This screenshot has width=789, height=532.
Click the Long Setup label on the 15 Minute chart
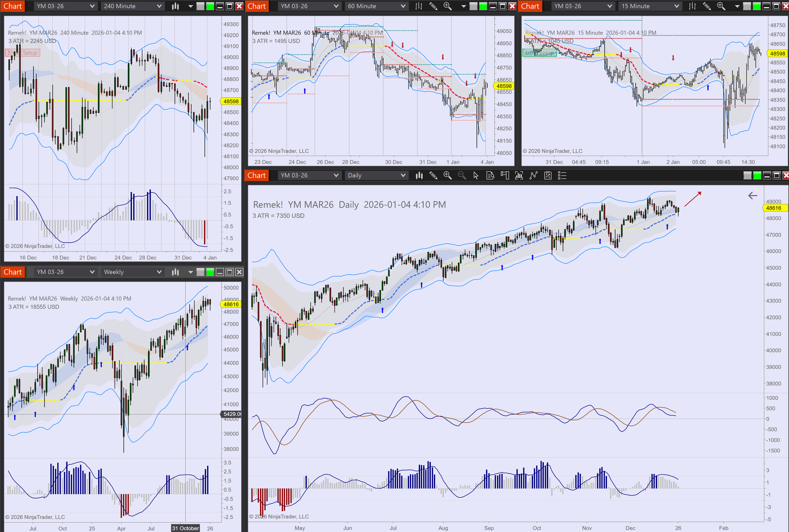click(x=539, y=53)
